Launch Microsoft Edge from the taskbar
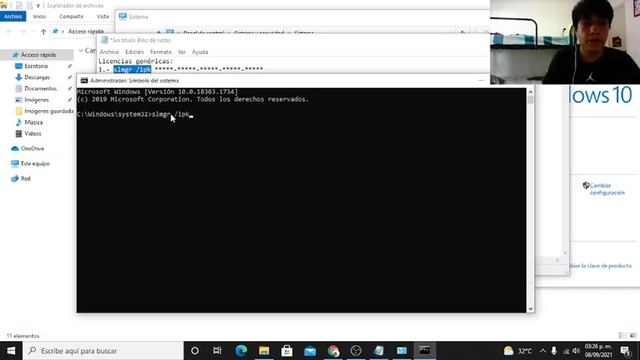Viewport: 640px width, 360px height. coord(241,351)
